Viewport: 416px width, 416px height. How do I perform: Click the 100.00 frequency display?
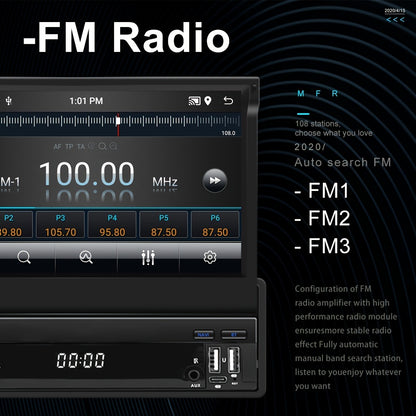coord(87,174)
